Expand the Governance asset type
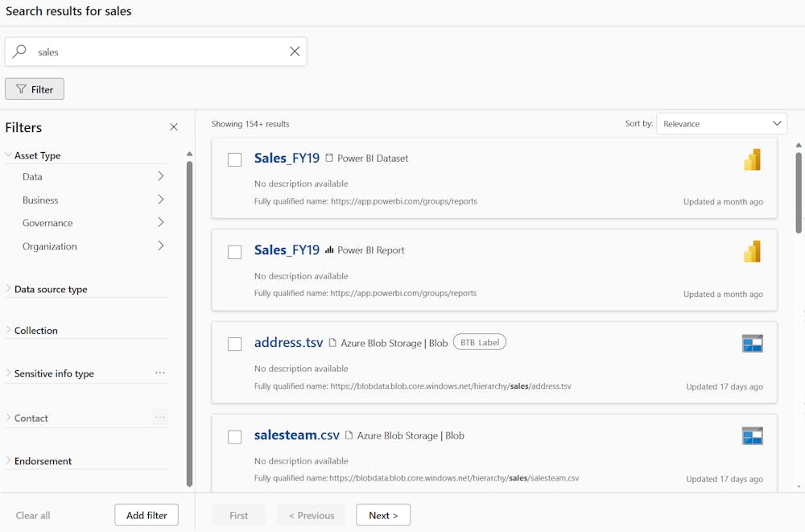 pos(161,222)
